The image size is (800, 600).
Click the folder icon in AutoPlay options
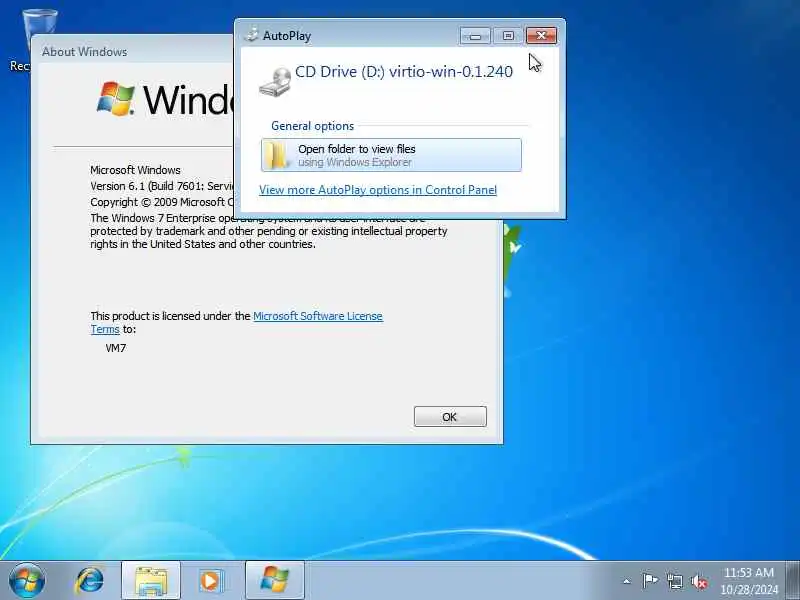pyautogui.click(x=277, y=155)
